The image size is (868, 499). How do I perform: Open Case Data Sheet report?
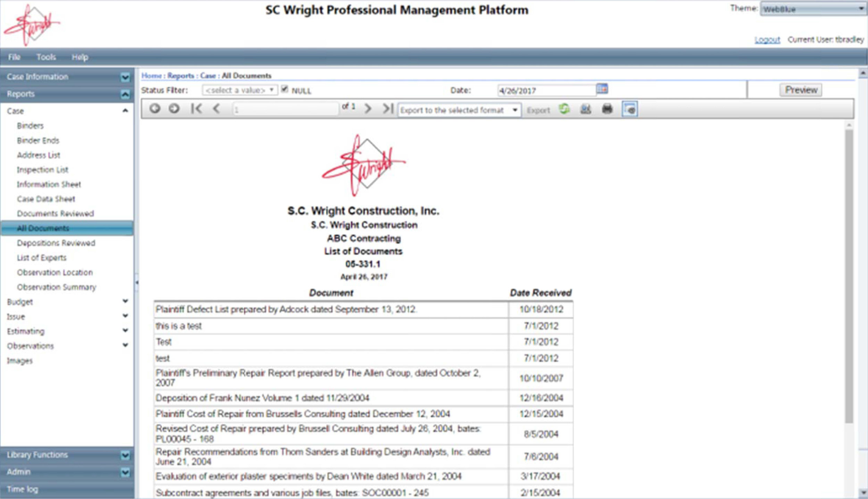(x=46, y=199)
